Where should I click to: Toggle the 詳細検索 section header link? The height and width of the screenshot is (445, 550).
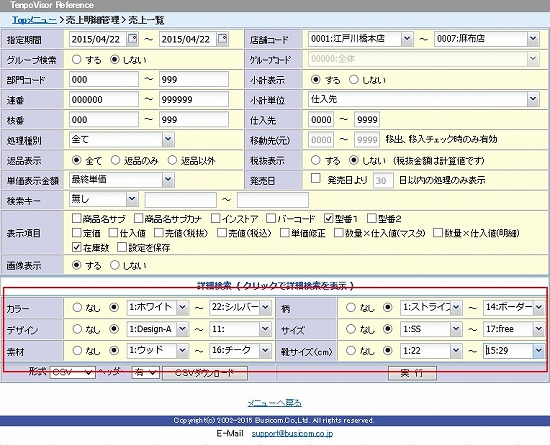click(x=275, y=286)
